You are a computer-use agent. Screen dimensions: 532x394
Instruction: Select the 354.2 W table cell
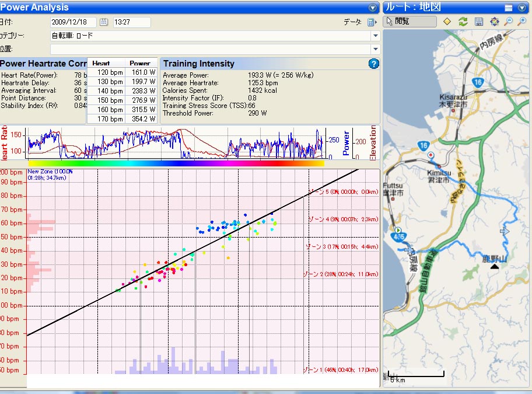tap(141, 118)
